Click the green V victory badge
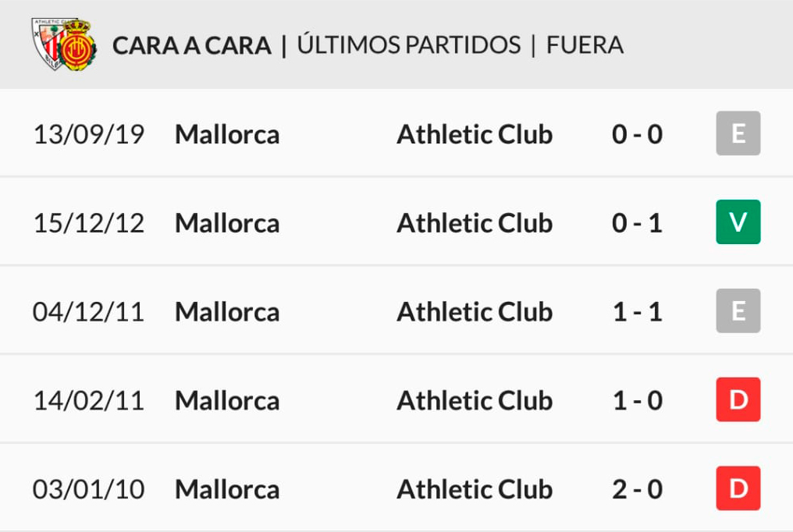The image size is (793, 532). click(738, 222)
